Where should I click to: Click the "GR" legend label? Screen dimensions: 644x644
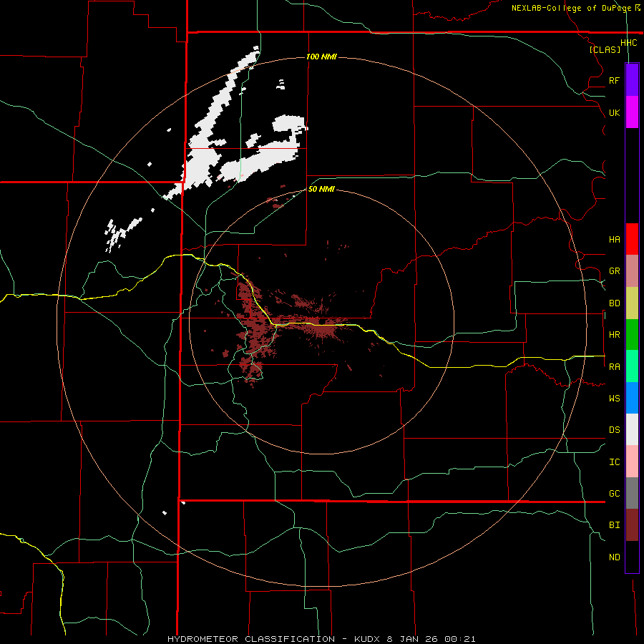point(614,271)
